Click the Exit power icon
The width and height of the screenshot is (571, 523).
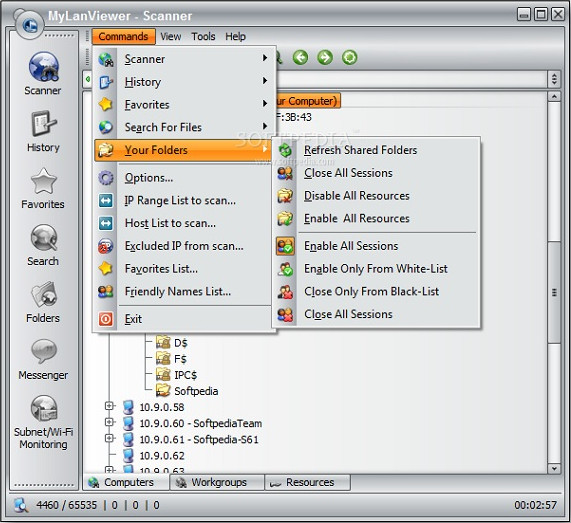pyautogui.click(x=106, y=319)
